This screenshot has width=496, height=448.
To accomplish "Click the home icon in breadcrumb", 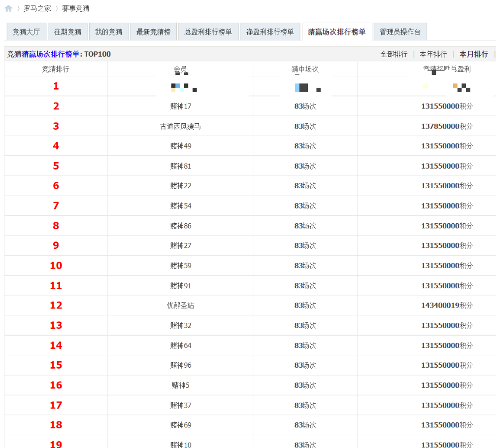I will 8,8.
